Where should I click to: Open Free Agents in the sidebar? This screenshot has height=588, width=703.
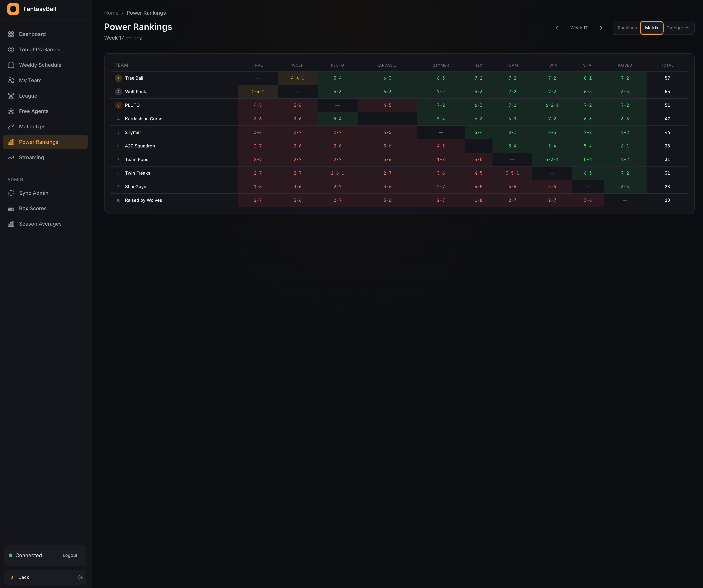click(x=34, y=111)
